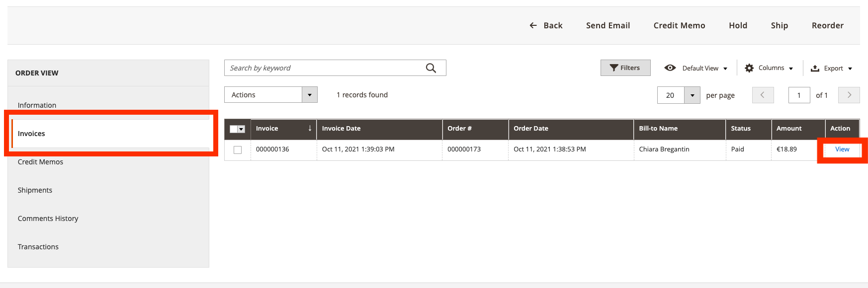
Task: Open the Default View dropdown arrow
Action: click(725, 69)
